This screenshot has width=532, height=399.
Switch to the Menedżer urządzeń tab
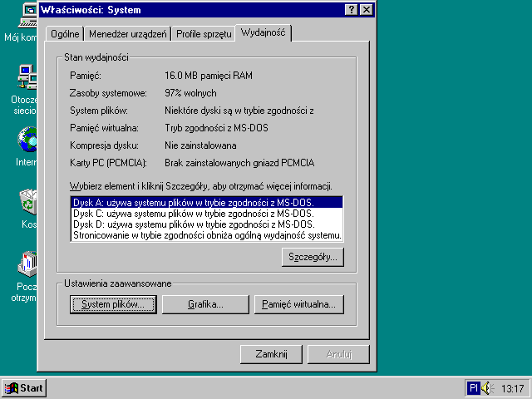coord(127,34)
